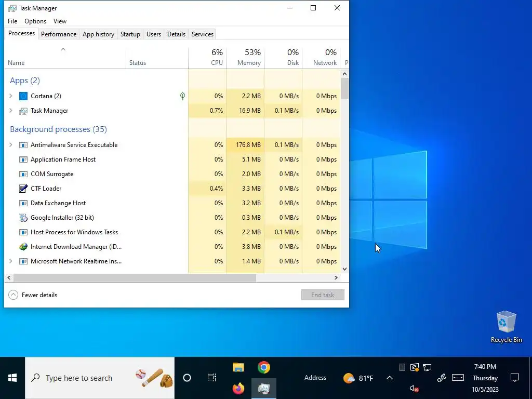Screen dimensions: 532x399
Task: Open the touch keyboard tray icon
Action: coord(458,377)
